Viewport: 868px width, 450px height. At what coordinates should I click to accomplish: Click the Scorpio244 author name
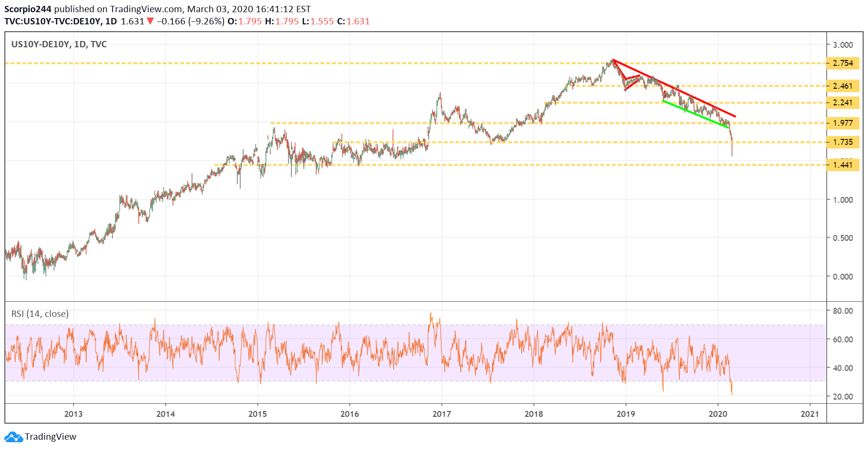28,9
